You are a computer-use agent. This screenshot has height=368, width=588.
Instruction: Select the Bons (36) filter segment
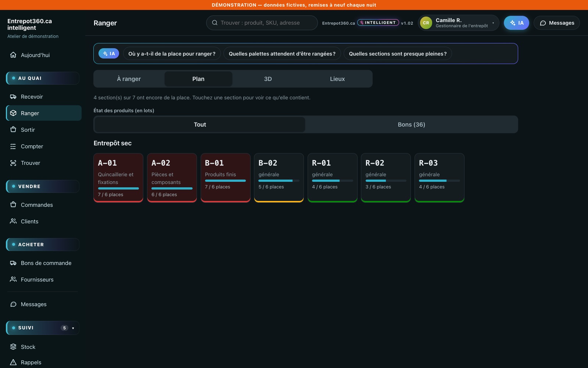point(411,124)
